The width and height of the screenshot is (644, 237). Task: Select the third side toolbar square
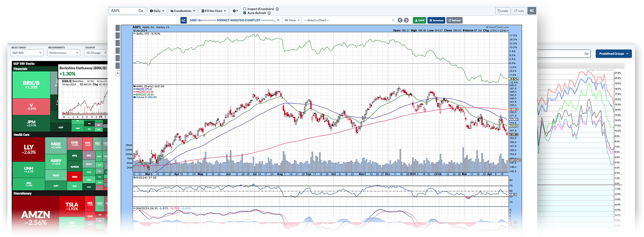coord(118,43)
